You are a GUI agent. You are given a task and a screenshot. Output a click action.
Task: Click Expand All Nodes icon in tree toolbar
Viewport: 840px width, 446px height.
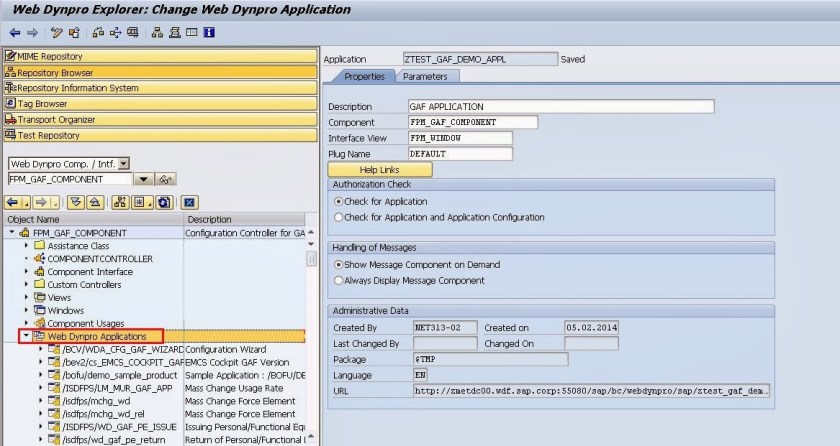tap(75, 202)
